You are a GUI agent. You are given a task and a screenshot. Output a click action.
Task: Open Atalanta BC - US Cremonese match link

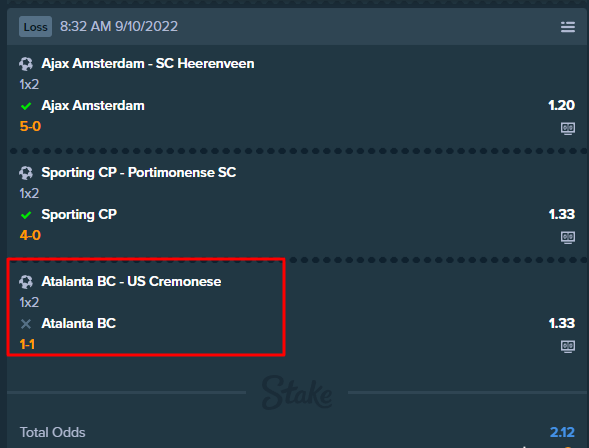(131, 282)
